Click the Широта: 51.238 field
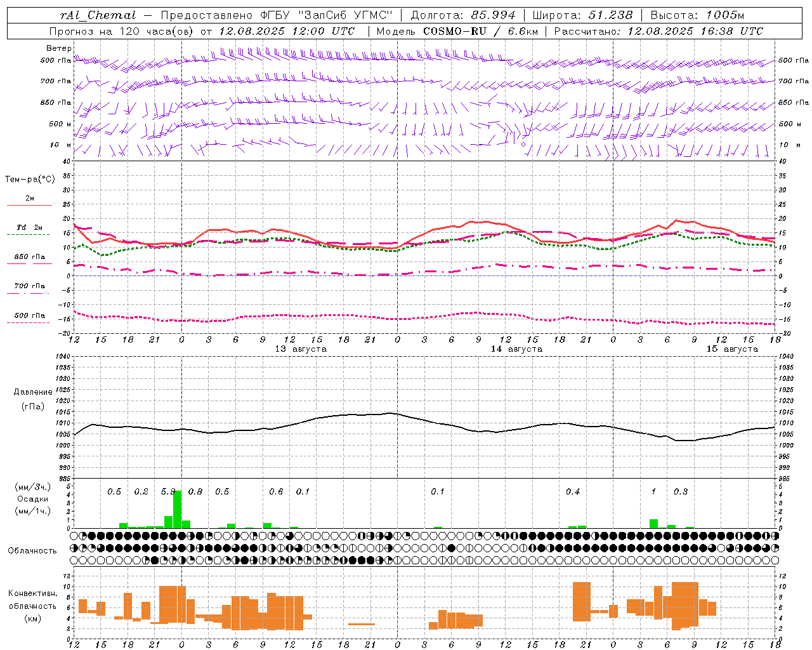The height and width of the screenshot is (650, 812). tap(582, 15)
